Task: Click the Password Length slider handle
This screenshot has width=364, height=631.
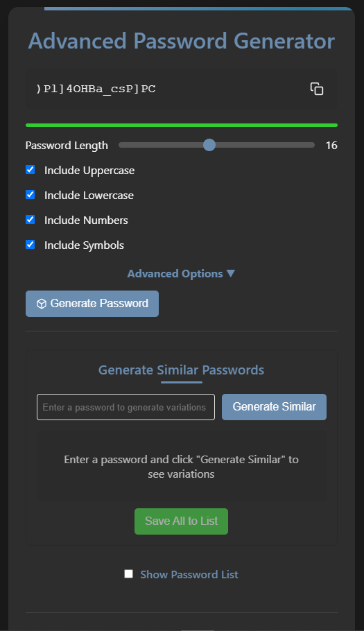Action: point(209,145)
